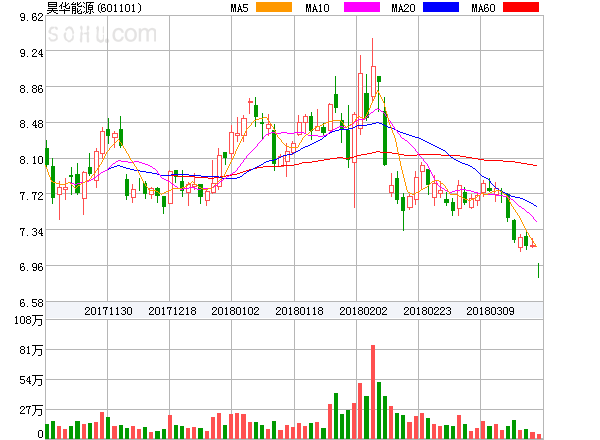Select the MA20 legend label
600x440 pixels.
point(403,8)
